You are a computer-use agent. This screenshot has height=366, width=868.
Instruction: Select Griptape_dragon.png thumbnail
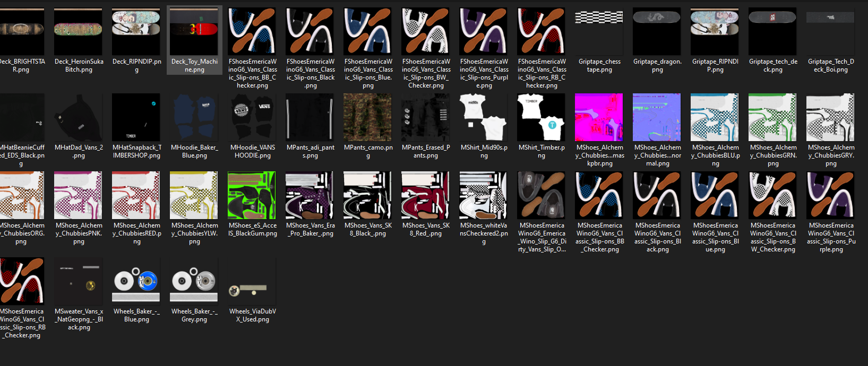(657, 32)
